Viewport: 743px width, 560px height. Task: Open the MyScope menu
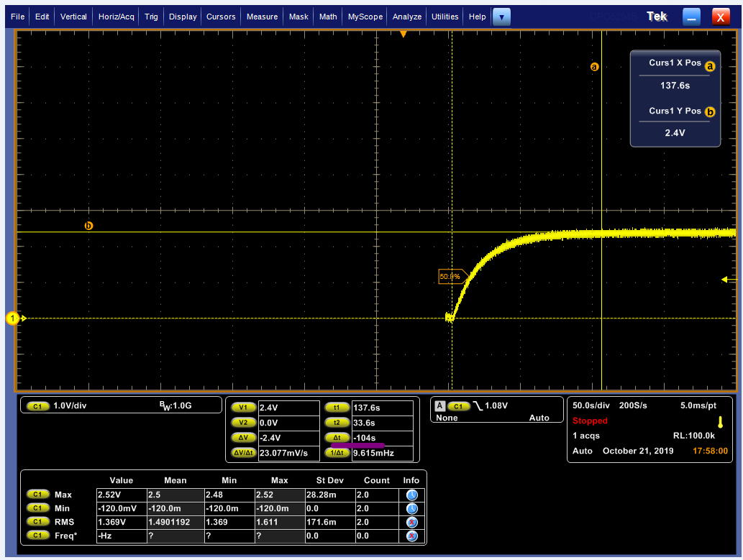(x=365, y=17)
